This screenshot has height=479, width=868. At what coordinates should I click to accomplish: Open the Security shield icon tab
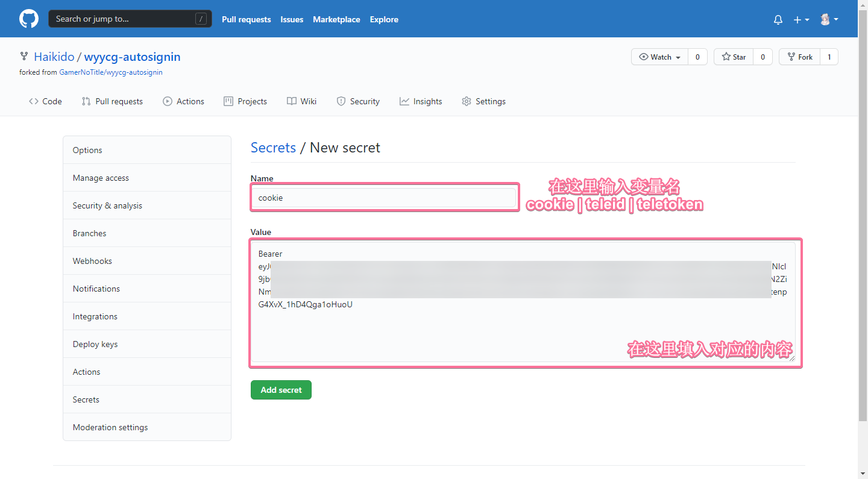tap(342, 101)
